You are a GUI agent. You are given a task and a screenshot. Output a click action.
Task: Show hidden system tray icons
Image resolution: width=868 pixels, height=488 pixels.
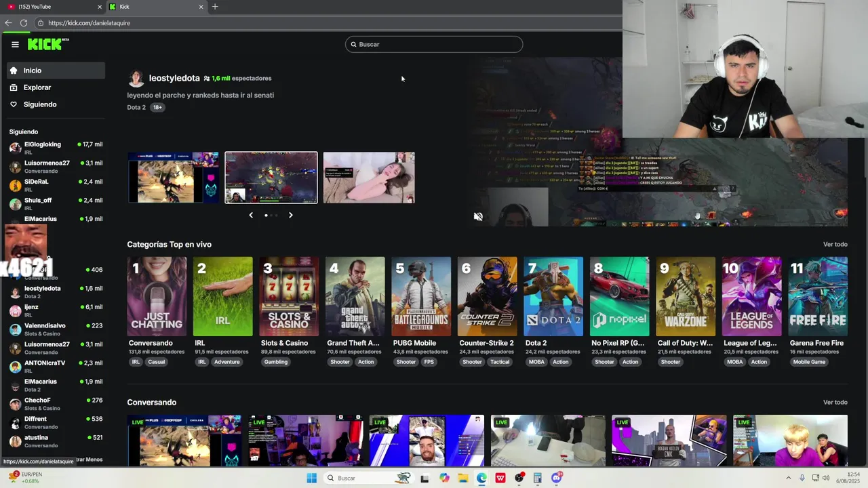[x=789, y=479]
